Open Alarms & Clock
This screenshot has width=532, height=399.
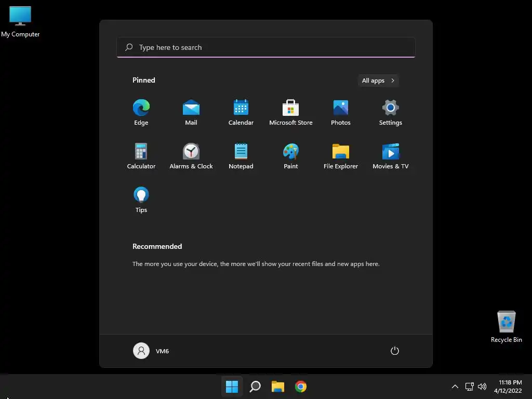pos(191,156)
